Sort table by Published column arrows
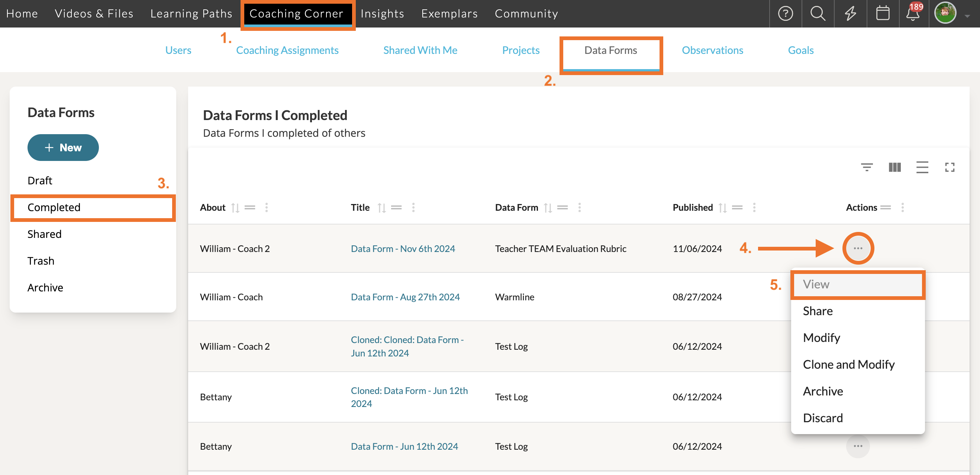980x475 pixels. pos(722,208)
